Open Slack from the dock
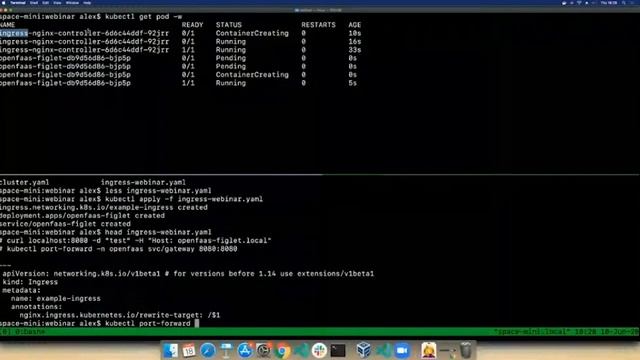 tap(320, 350)
